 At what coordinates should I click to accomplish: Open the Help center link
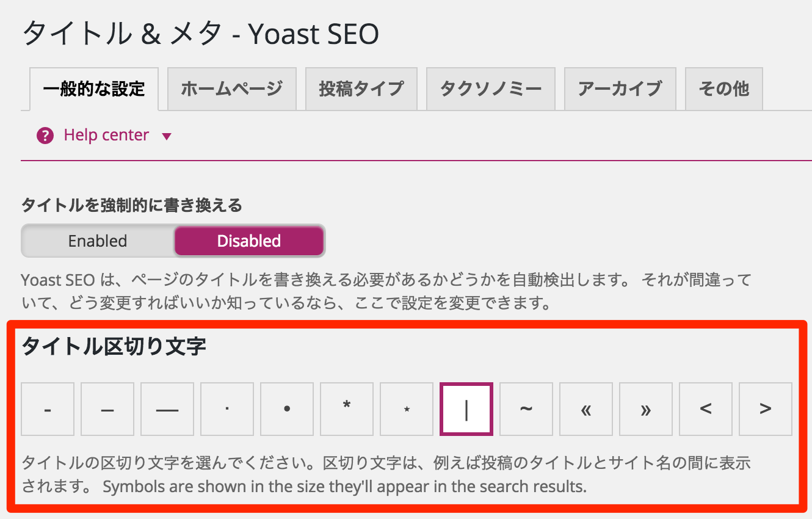click(x=106, y=135)
